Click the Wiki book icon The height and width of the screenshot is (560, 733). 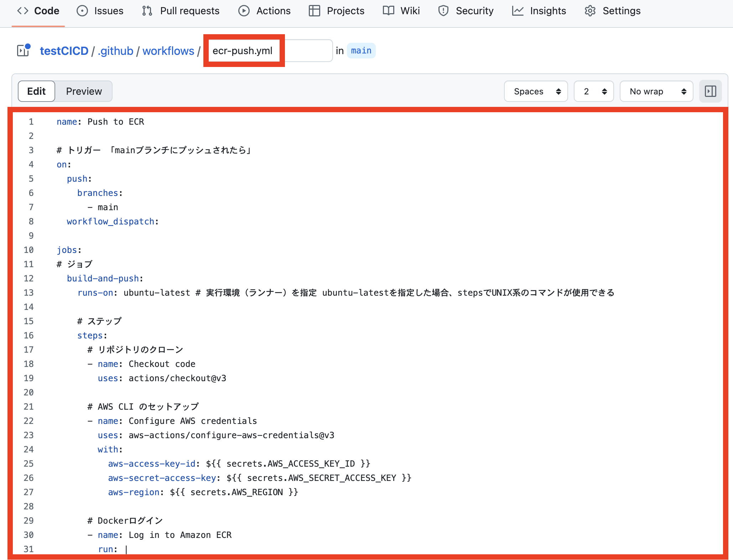388,11
